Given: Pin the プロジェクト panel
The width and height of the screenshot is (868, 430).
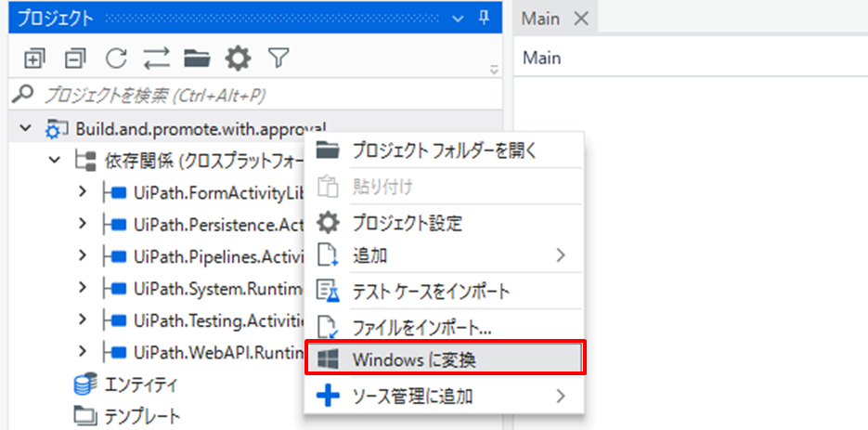Looking at the screenshot, I should [484, 18].
